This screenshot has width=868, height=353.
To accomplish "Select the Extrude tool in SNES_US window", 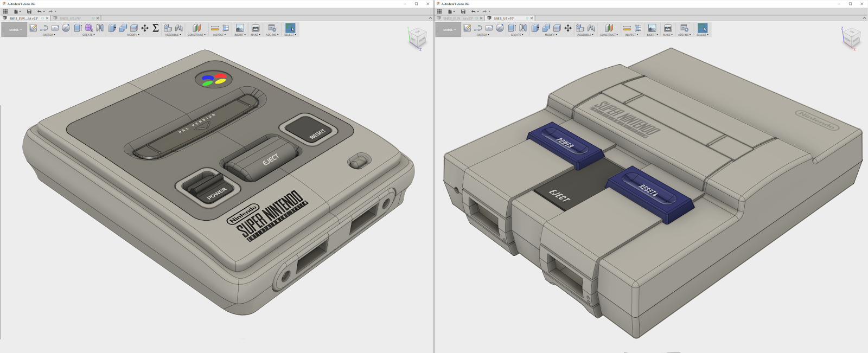I will 512,28.
